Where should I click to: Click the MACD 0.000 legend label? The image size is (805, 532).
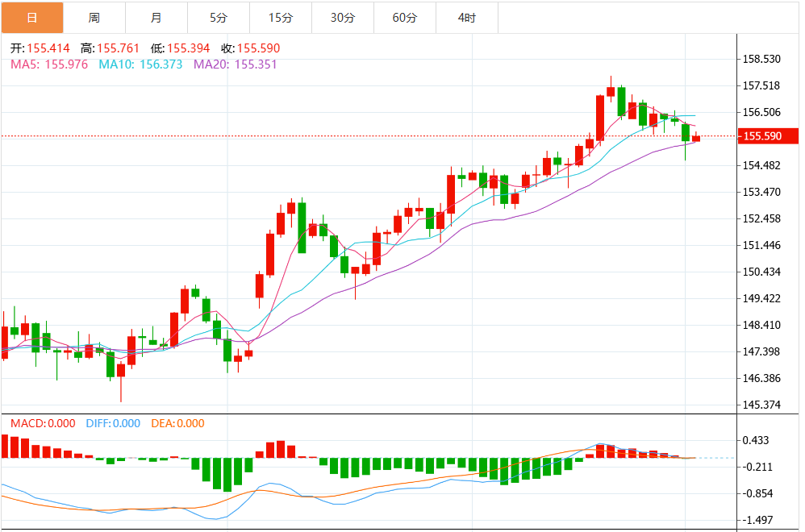point(43,423)
